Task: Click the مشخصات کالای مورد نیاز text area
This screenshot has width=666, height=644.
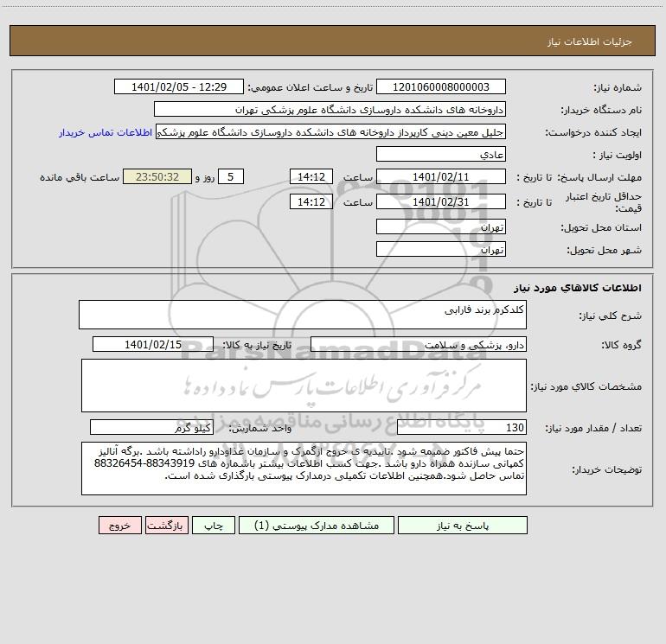Action: (304, 386)
